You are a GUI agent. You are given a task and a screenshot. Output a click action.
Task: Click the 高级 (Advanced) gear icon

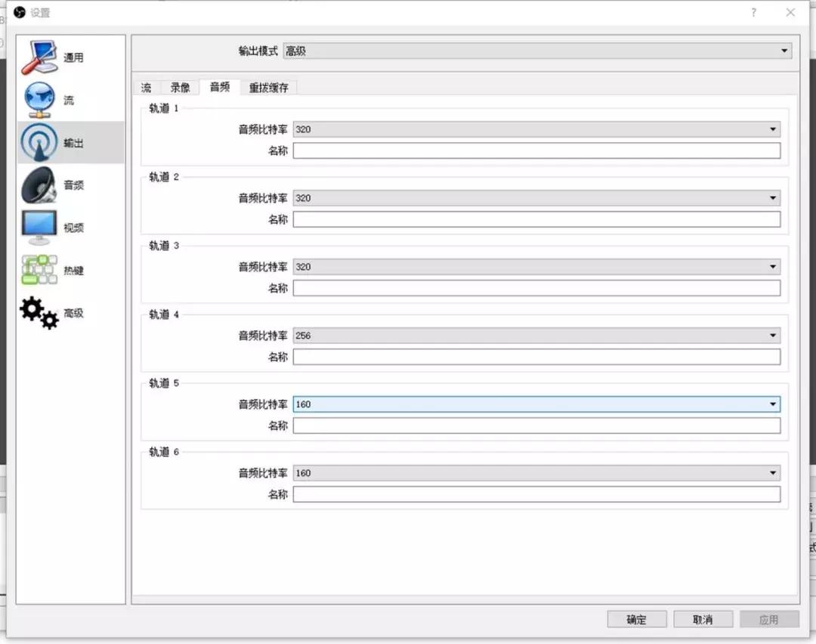tap(53, 313)
